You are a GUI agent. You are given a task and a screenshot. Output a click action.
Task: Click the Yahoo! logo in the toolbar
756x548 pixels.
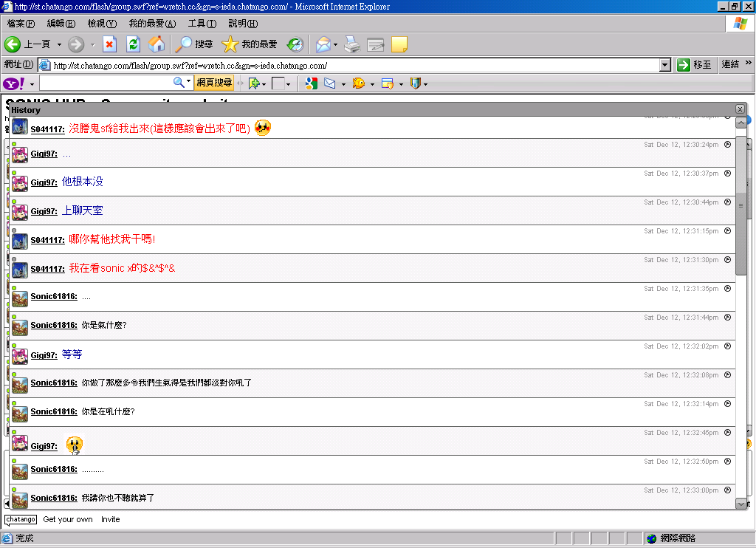point(13,83)
